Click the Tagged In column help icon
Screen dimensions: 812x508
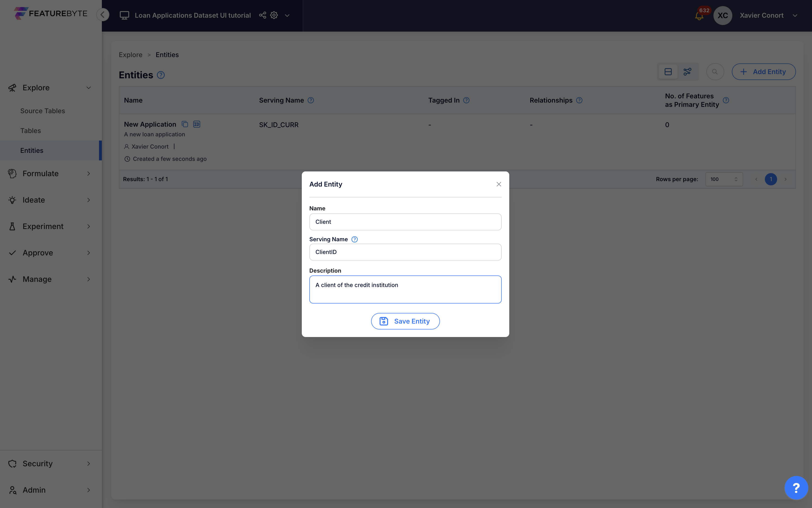tap(466, 100)
